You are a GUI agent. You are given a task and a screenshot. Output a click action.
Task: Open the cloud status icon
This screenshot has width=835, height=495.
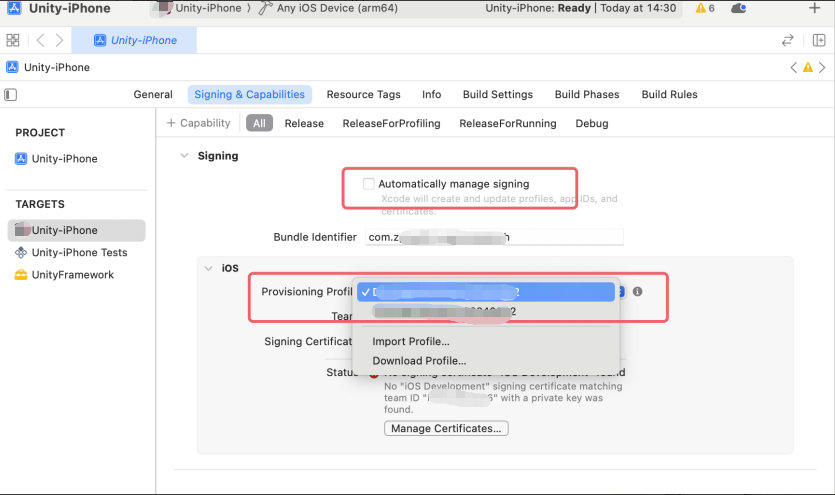pyautogui.click(x=739, y=8)
